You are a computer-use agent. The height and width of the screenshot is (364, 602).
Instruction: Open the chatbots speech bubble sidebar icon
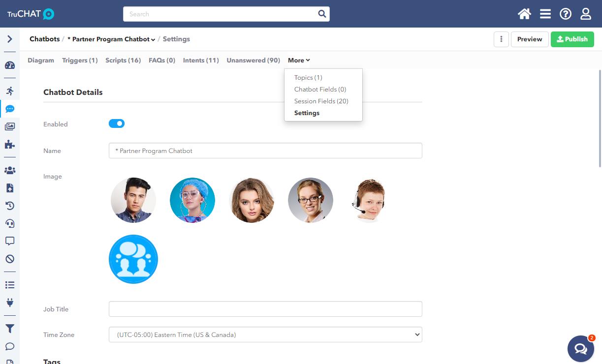click(10, 109)
